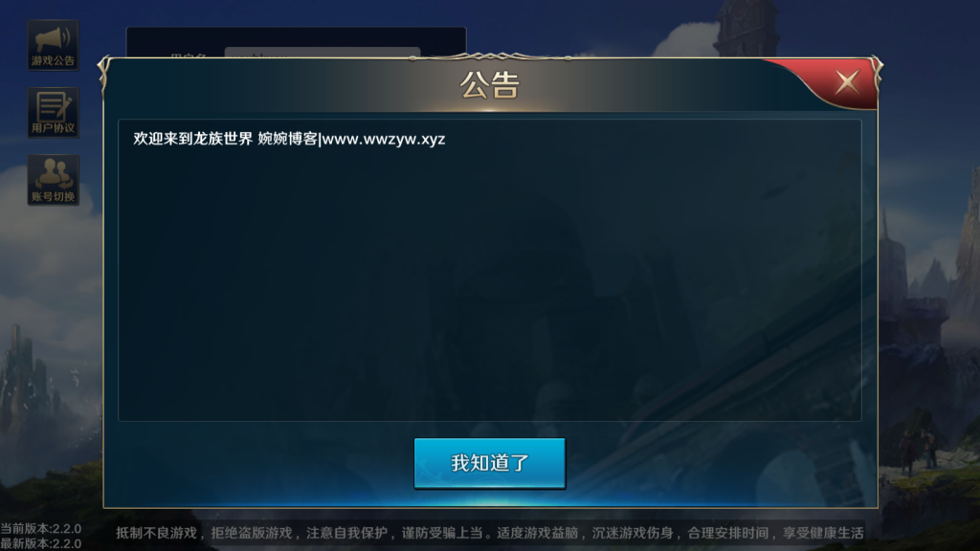Click the ornament atop the dialog frame
The height and width of the screenshot is (551, 980).
click(x=490, y=57)
